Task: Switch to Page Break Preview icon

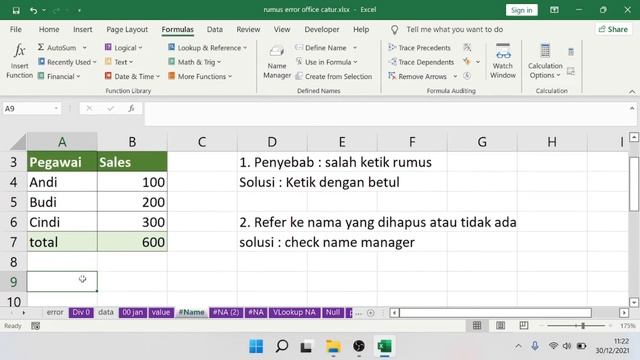Action: 524,325
